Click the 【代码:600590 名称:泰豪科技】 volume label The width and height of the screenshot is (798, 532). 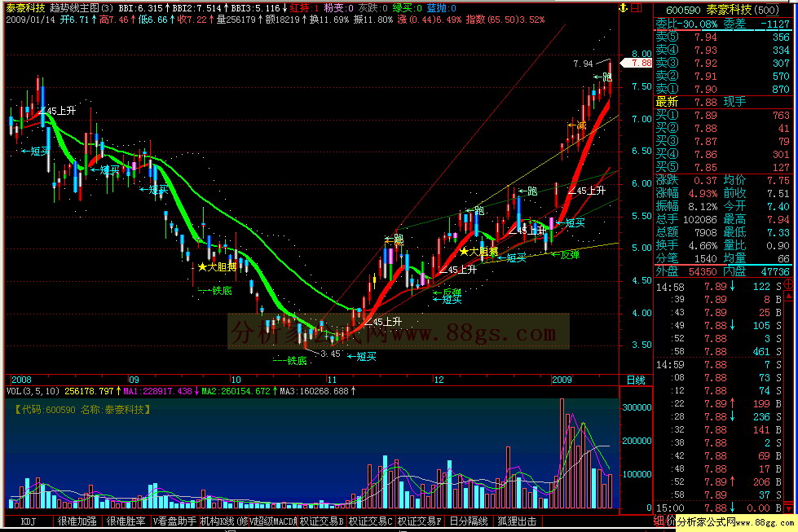[x=82, y=410]
